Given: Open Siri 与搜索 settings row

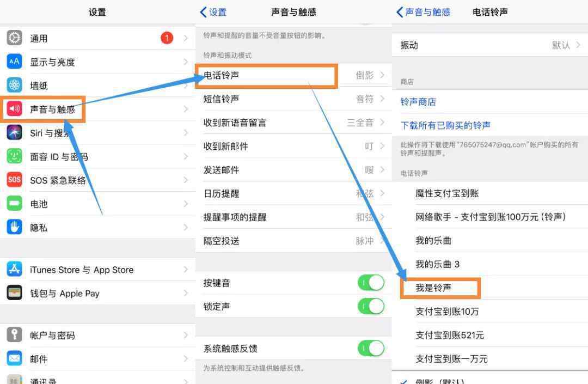Looking at the screenshot, I should coord(97,133).
